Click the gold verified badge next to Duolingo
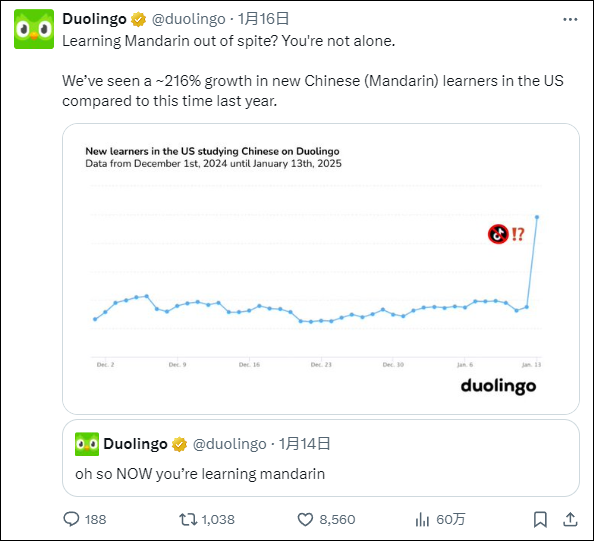 click(x=138, y=19)
